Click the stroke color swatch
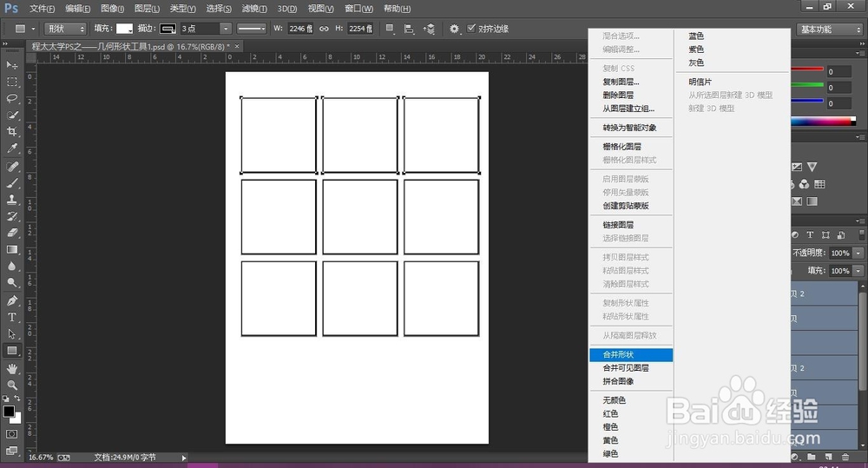This screenshot has width=868, height=468. coord(168,29)
